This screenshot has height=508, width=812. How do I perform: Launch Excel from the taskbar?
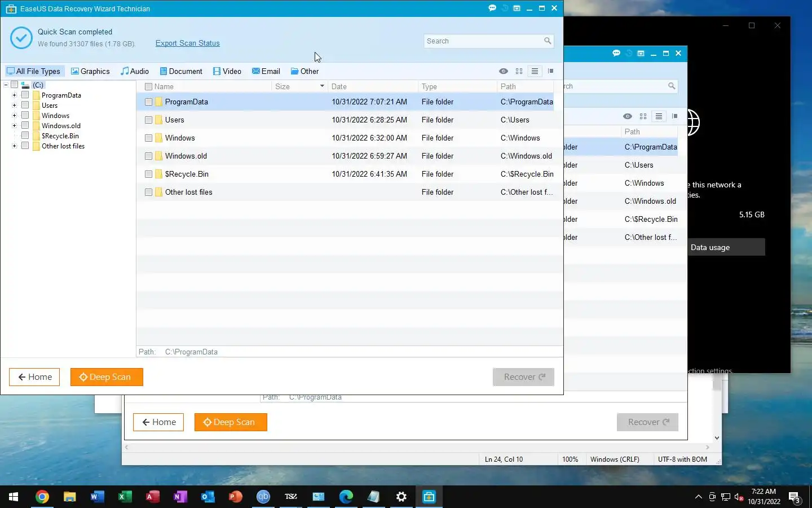pyautogui.click(x=125, y=497)
